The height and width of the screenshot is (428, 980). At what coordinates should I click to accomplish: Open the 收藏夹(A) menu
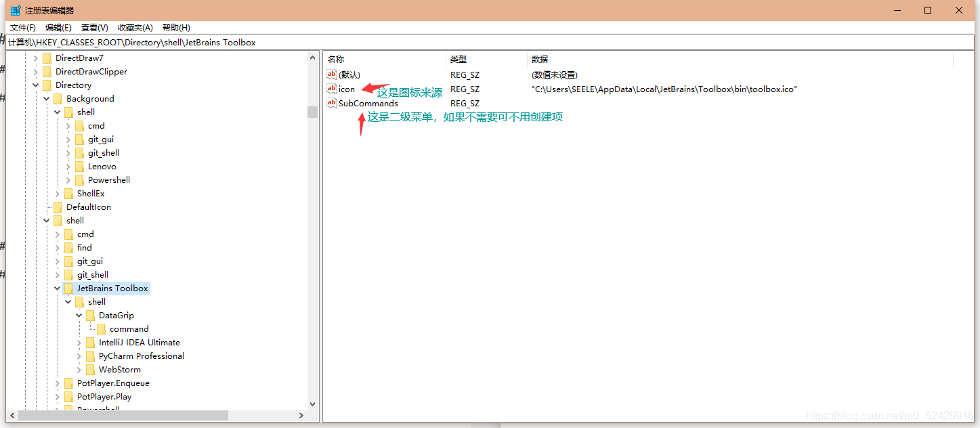coord(135,28)
